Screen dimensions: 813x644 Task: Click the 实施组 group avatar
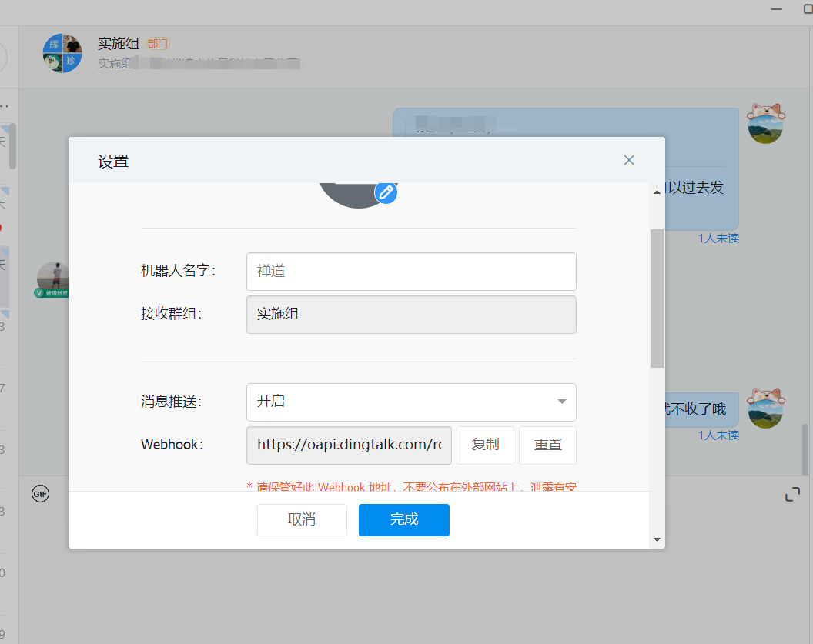[x=62, y=53]
